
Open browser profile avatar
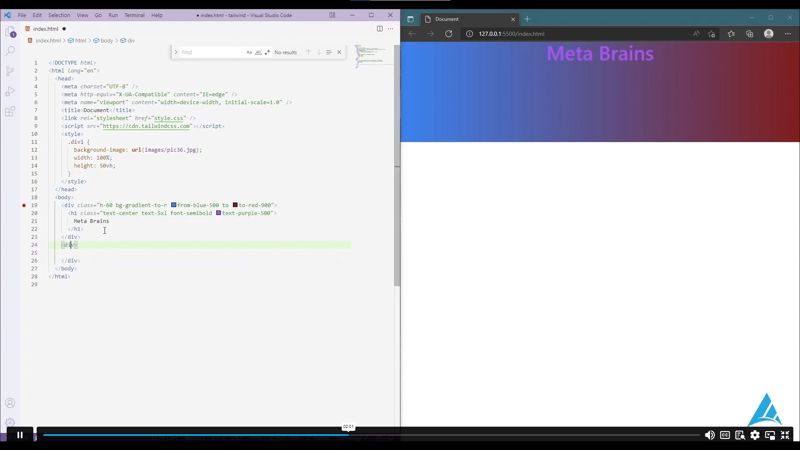point(769,34)
